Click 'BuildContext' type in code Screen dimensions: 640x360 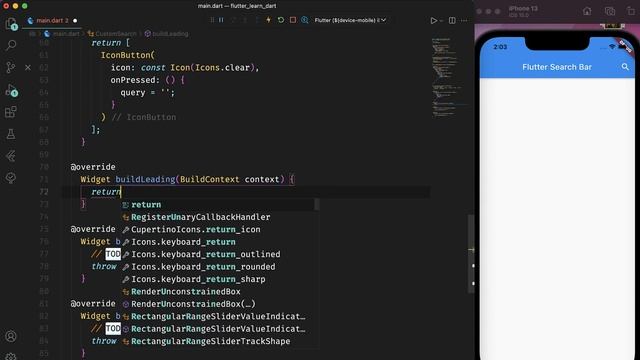(210, 179)
